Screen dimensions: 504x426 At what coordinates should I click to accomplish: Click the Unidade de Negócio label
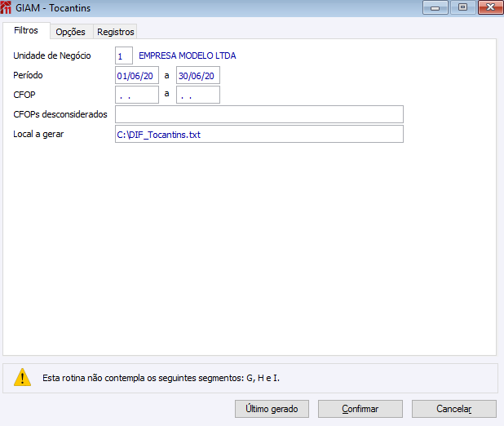[52, 55]
